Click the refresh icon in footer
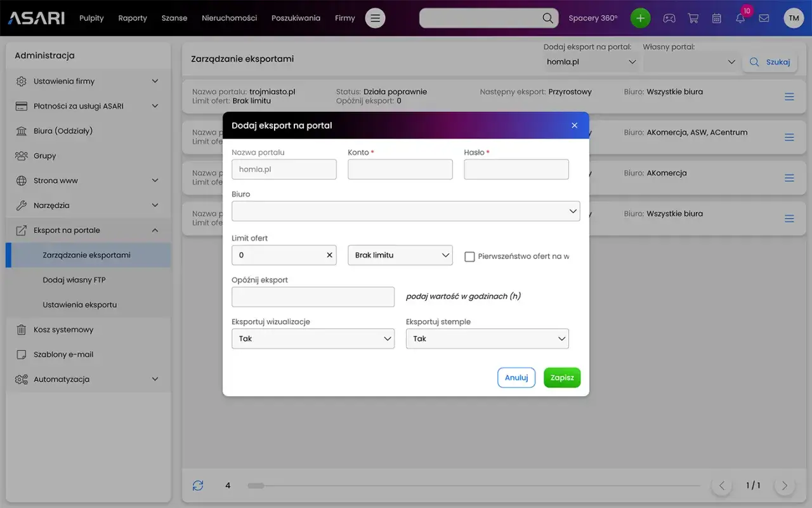The height and width of the screenshot is (508, 812). 198,486
